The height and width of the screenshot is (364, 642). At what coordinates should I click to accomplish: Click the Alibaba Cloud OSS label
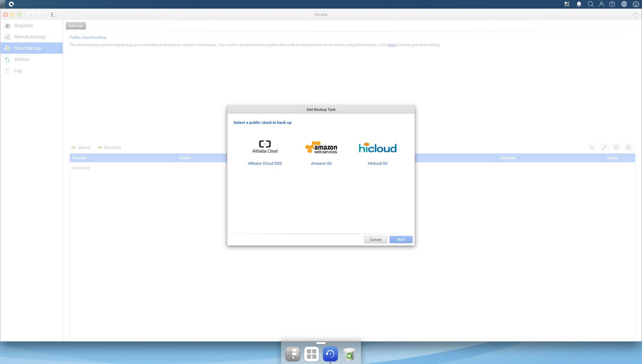265,163
